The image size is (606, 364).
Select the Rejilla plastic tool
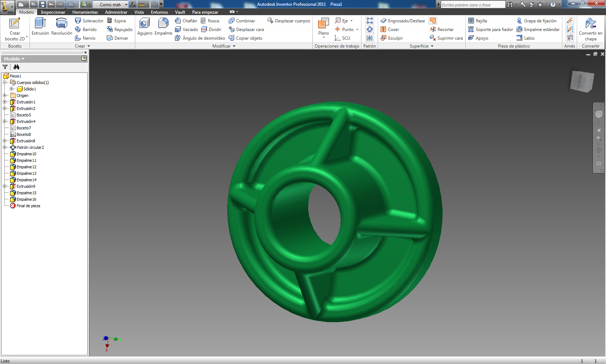click(477, 21)
